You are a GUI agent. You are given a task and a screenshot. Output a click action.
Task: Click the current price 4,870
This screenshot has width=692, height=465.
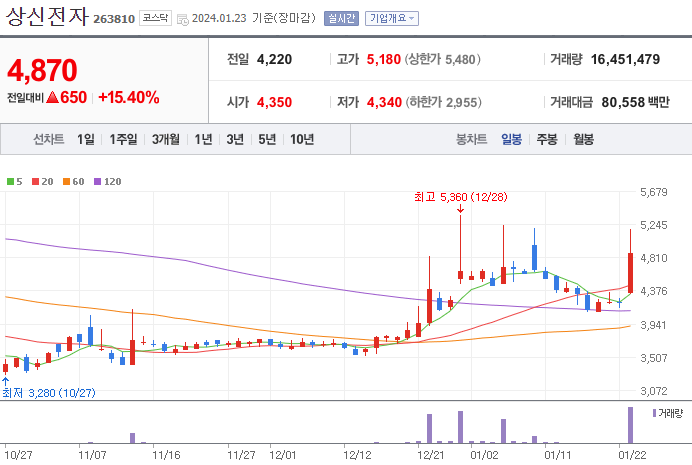point(42,70)
